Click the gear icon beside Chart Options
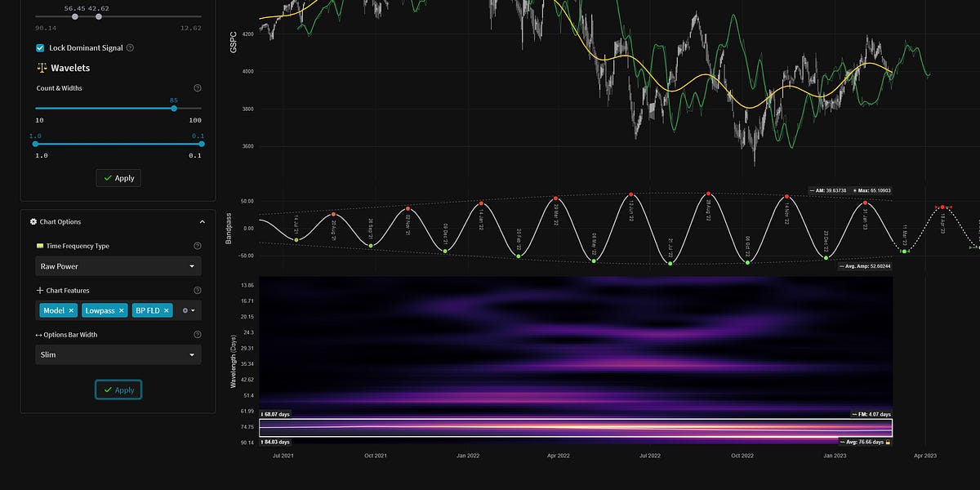This screenshot has height=490, width=980. tap(33, 221)
